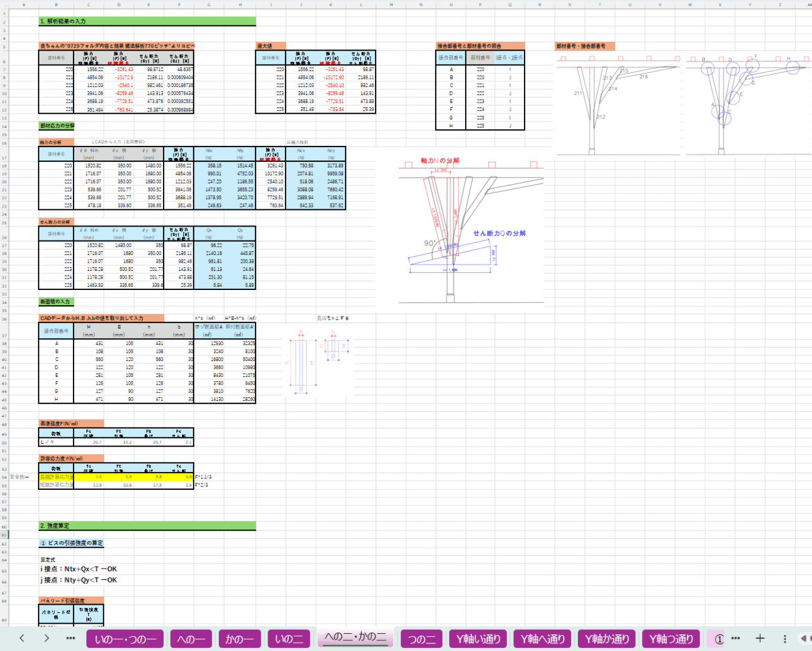This screenshot has width=812, height=651.
Task: Open the Y軸か通り sheet tab
Action: (607, 639)
